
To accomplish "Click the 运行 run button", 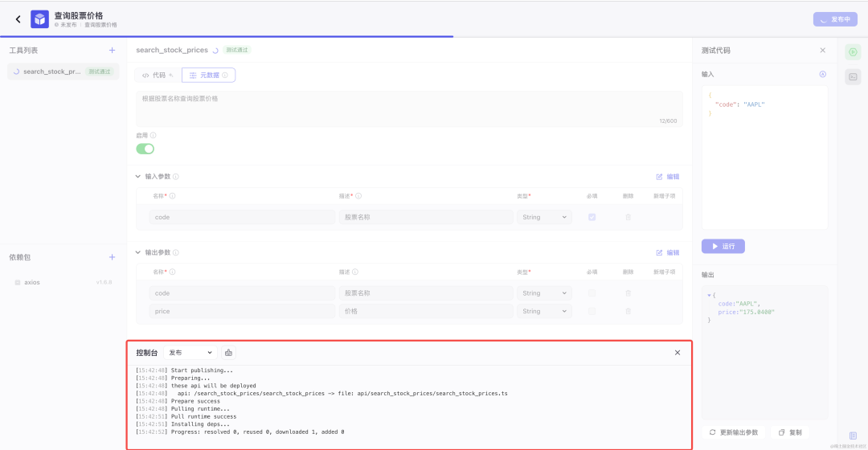I will [723, 247].
